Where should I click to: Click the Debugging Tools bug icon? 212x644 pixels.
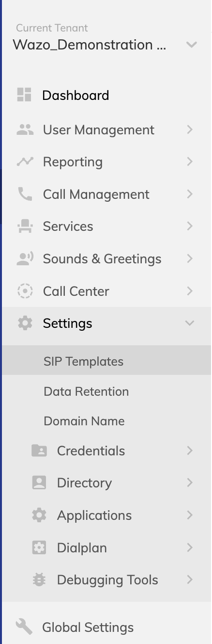(x=39, y=580)
